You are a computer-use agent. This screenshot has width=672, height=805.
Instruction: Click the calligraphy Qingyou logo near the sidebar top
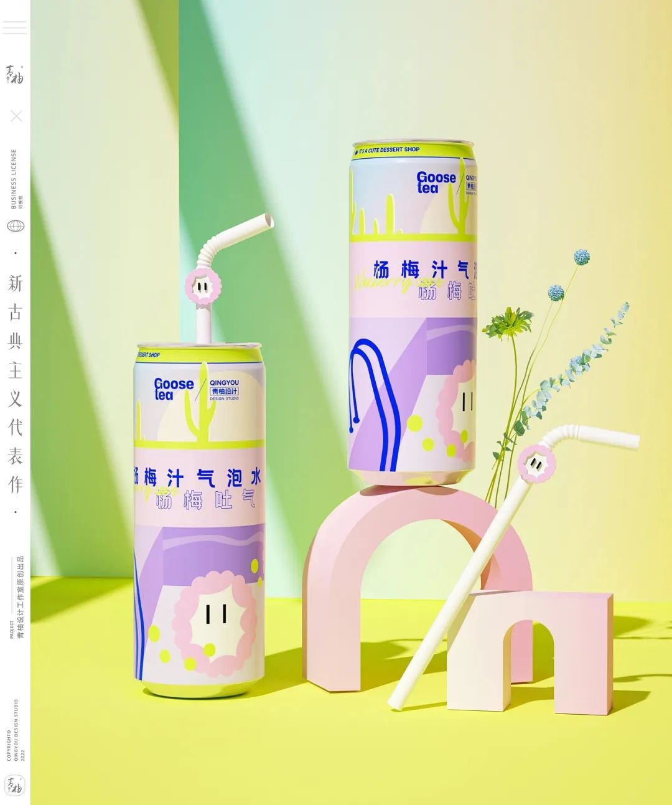(15, 74)
